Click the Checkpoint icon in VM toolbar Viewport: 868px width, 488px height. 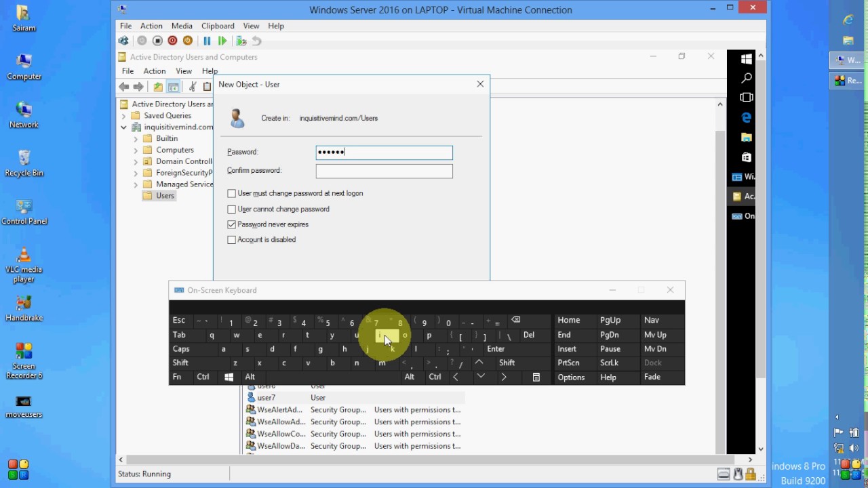point(241,41)
